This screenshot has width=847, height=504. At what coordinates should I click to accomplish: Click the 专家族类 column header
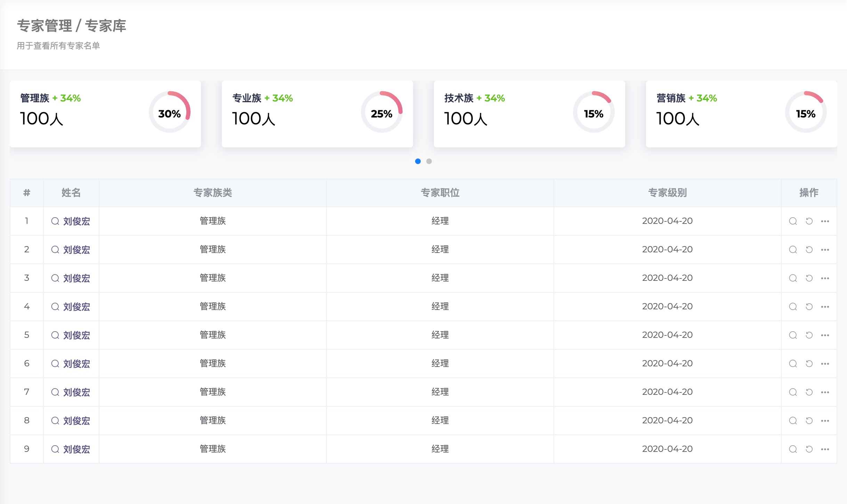coord(212,193)
